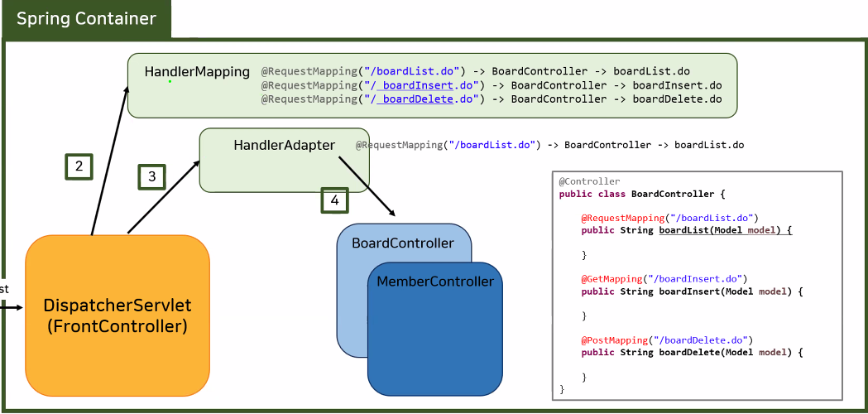Select "public String boardInsert(Model model)" code line
The width and height of the screenshot is (868, 414).
coord(692,291)
